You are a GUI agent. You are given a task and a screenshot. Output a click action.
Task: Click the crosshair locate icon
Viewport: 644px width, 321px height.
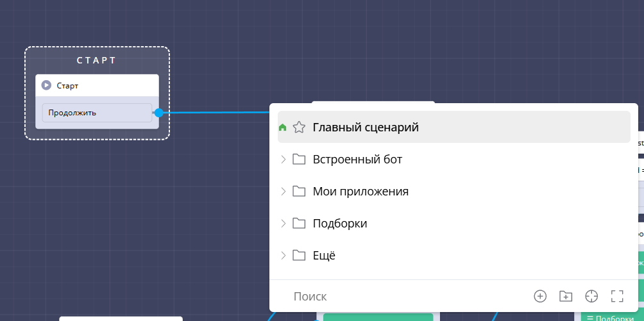point(591,296)
